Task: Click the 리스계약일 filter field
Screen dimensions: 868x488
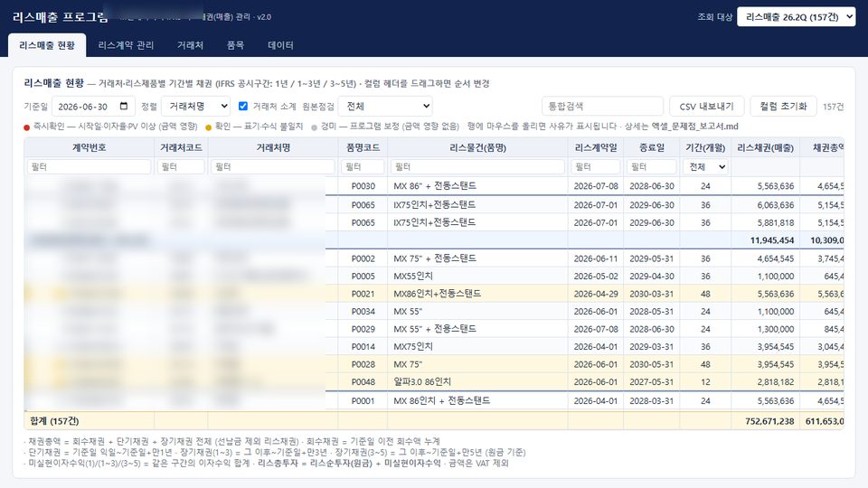Action: [595, 166]
